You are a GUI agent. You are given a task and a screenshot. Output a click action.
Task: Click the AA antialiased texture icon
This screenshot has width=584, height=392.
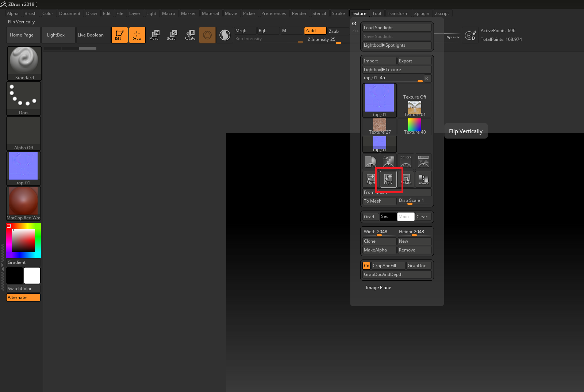(x=388, y=162)
